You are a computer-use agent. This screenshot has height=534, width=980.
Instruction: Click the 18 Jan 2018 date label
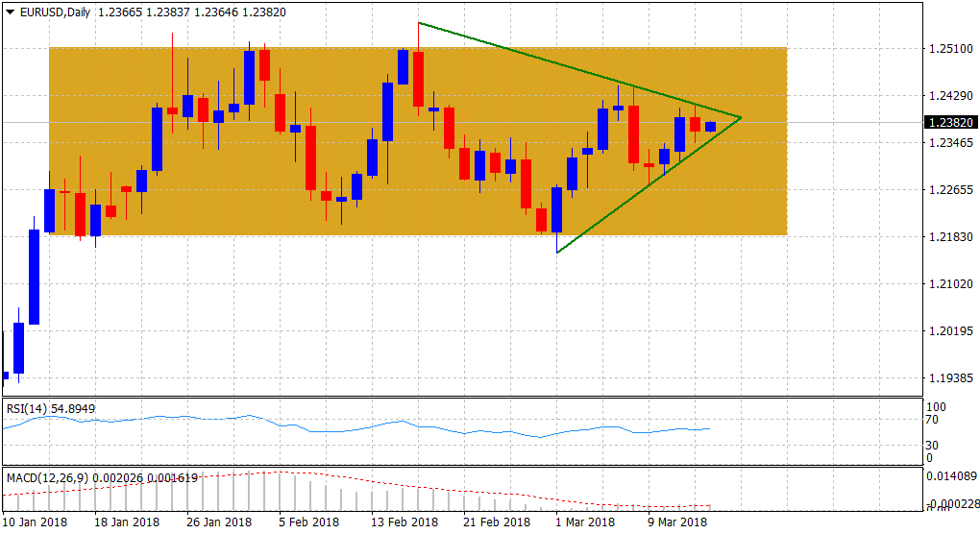pyautogui.click(x=127, y=522)
